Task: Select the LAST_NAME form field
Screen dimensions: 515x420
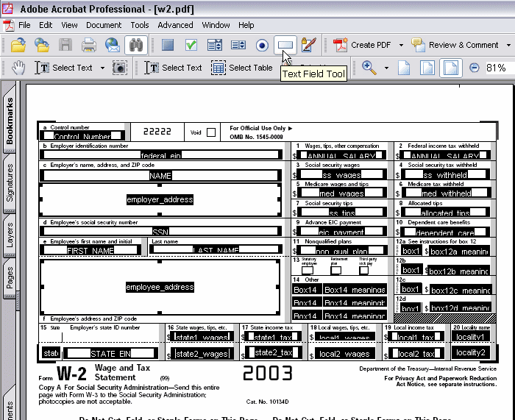Action: (x=216, y=249)
